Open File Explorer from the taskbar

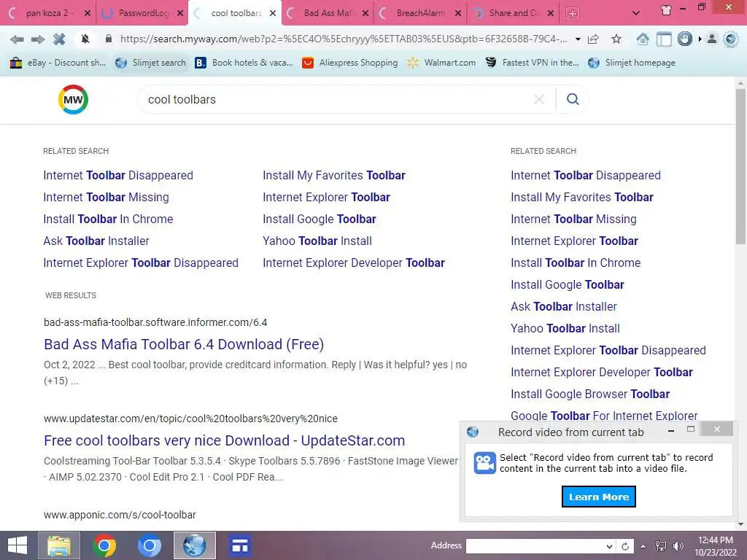pos(59,545)
